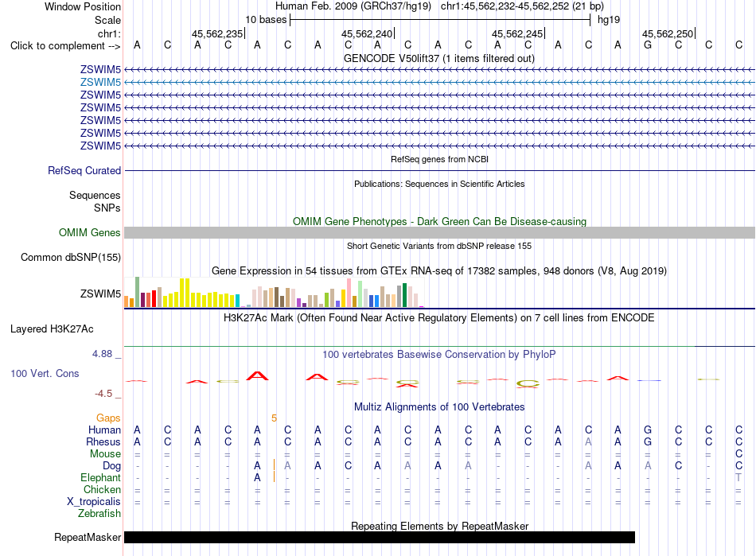Click the -4.5 lower scale value
Screen dimensions: 756x556
[x=103, y=394]
